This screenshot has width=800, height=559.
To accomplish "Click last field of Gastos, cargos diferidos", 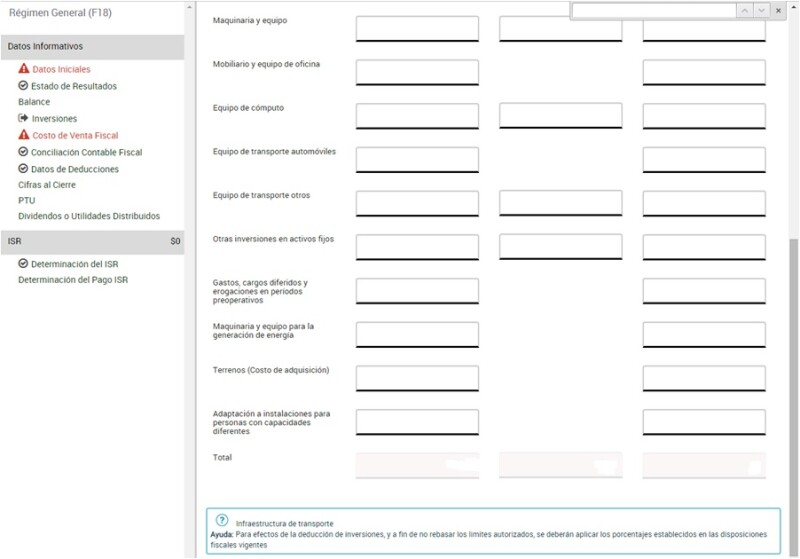I will coord(704,291).
